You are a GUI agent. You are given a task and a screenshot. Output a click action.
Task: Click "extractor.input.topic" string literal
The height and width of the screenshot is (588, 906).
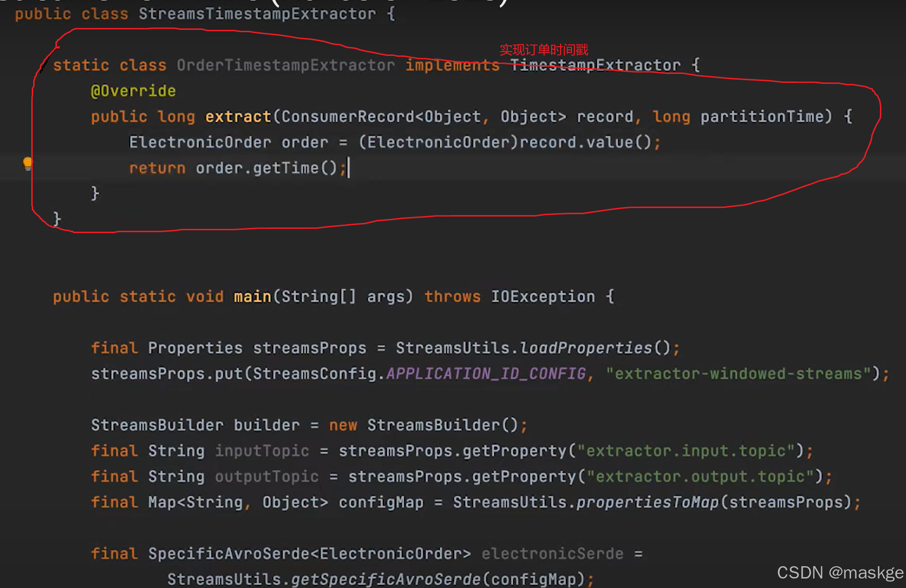(x=686, y=451)
